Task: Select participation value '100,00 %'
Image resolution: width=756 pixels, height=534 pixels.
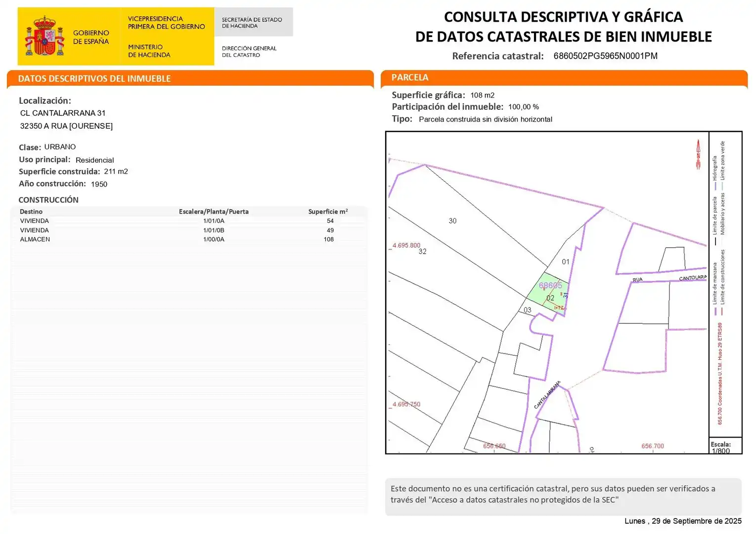Action: click(524, 107)
